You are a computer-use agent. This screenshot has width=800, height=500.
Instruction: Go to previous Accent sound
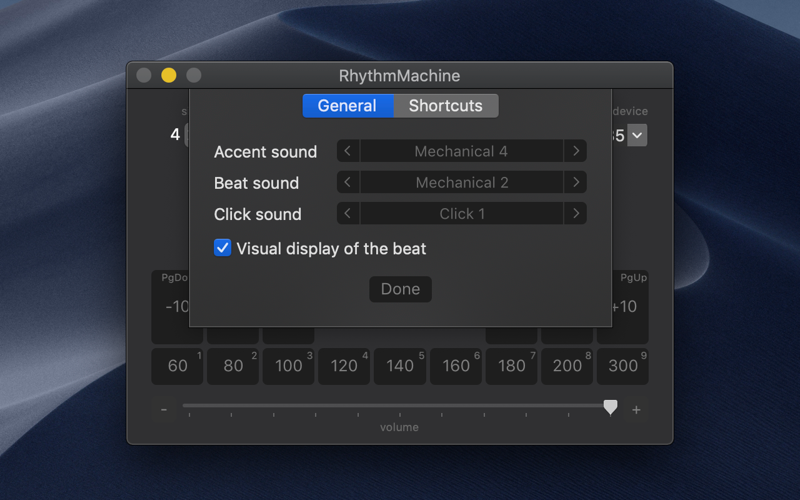click(x=348, y=151)
